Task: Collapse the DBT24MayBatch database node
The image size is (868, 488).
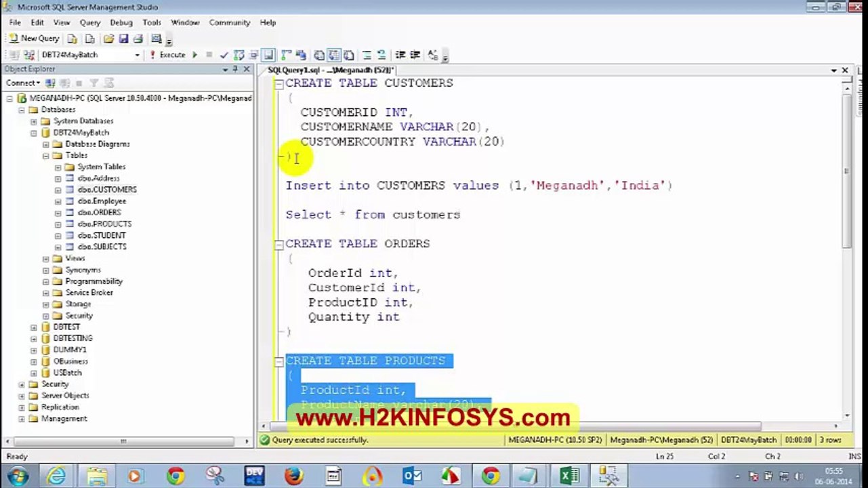Action: pos(34,133)
